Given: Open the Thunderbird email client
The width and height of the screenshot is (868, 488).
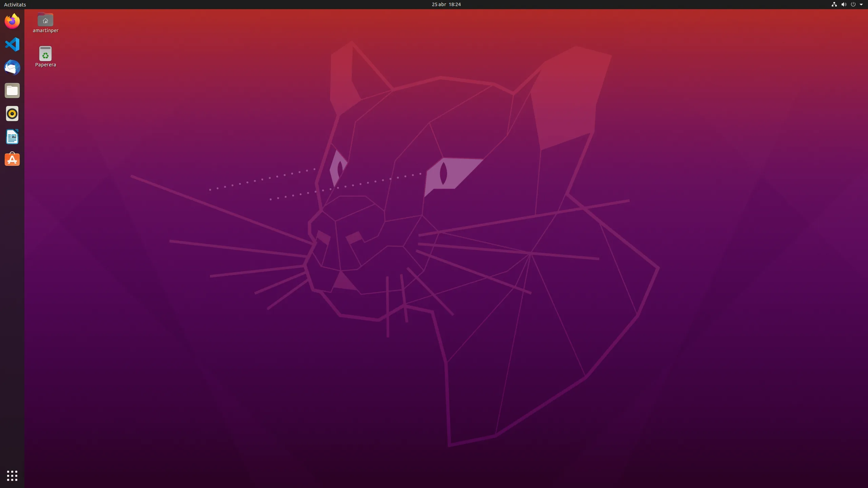Looking at the screenshot, I should [x=12, y=67].
